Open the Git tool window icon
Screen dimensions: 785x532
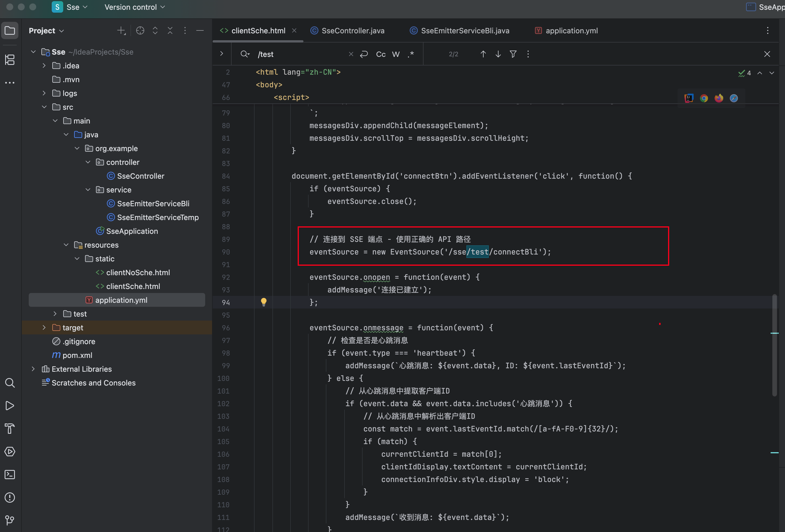point(10,520)
